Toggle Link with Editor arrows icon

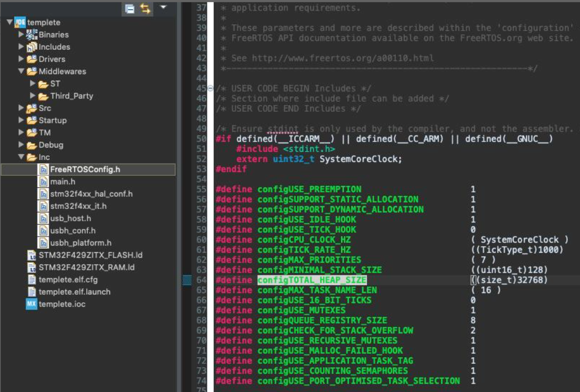[x=145, y=8]
